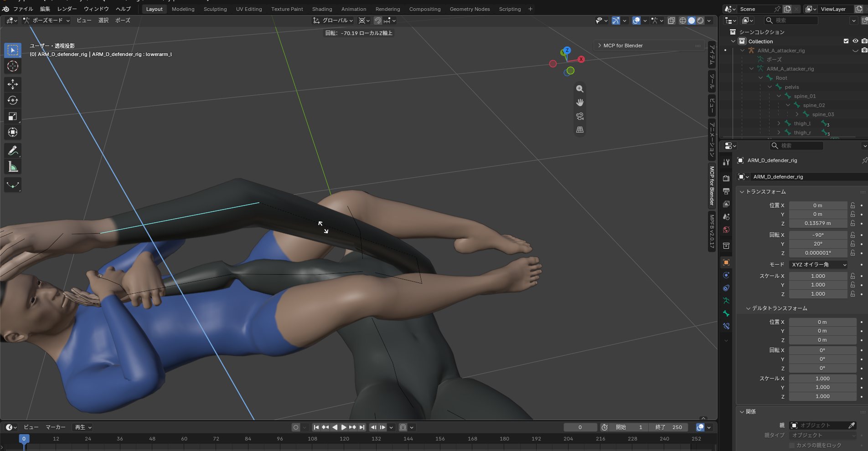
Task: Select the Transform tool
Action: pos(13,132)
